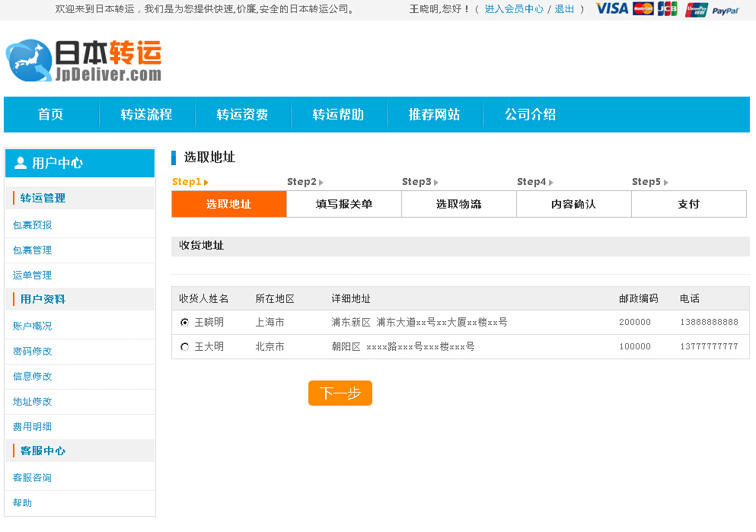Image resolution: width=756 pixels, height=532 pixels.
Task: Click the user silhouette icon beside 用户中心
Action: (x=18, y=162)
